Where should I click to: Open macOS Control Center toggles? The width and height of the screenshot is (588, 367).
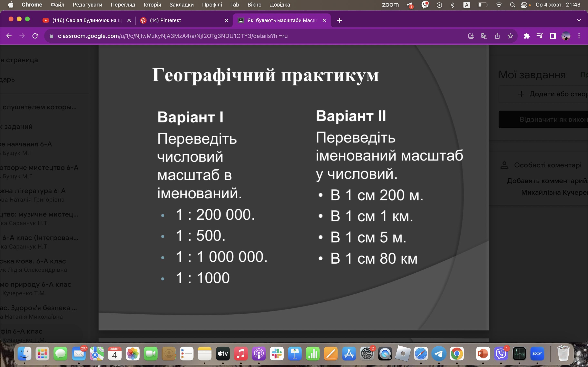[524, 5]
